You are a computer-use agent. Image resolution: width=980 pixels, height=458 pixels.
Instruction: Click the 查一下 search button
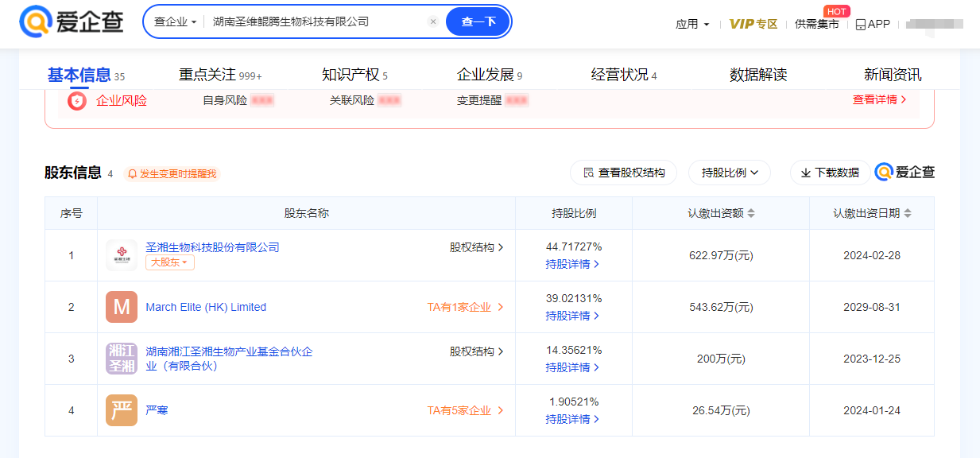pyautogui.click(x=478, y=21)
